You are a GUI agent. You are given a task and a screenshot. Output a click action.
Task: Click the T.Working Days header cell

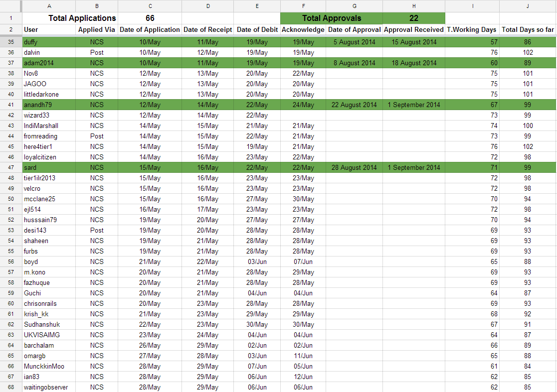click(472, 30)
